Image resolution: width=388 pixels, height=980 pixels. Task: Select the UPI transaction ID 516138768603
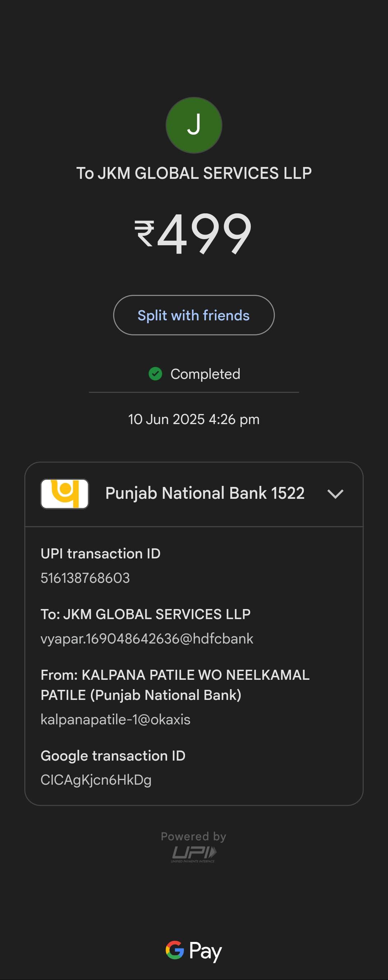[x=85, y=578]
